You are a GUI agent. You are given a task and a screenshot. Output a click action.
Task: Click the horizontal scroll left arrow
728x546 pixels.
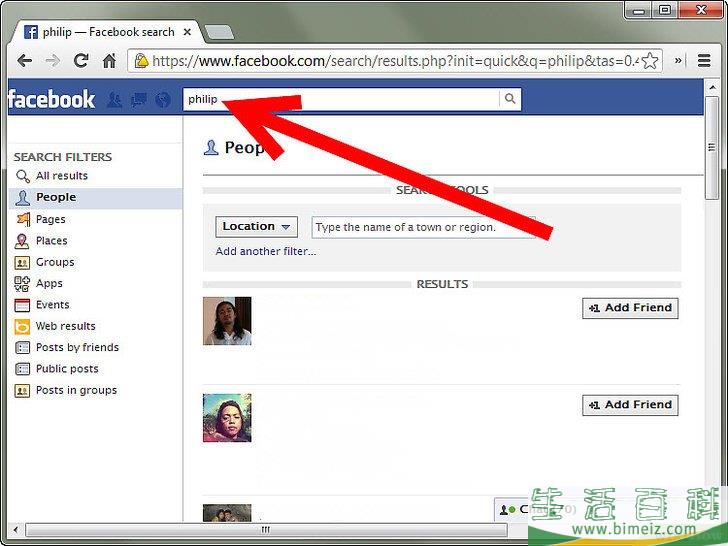click(x=16, y=530)
